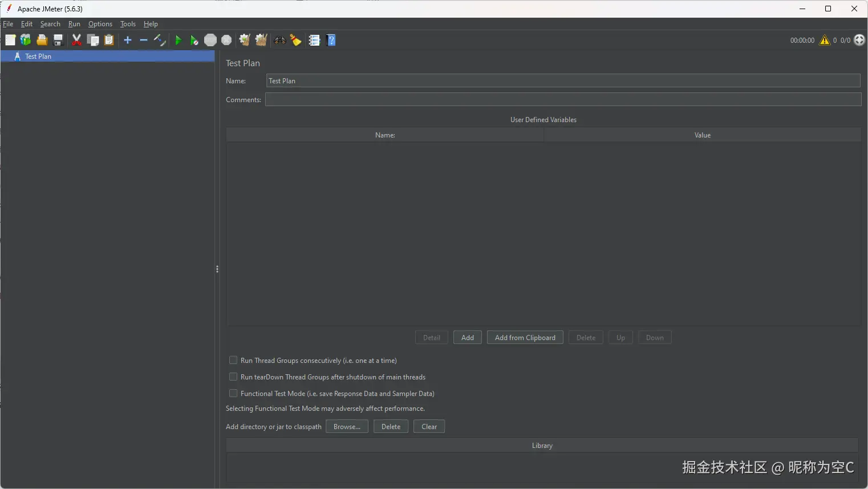868x489 pixels.
Task: Open search with the binoculars icon
Action: [x=279, y=40]
